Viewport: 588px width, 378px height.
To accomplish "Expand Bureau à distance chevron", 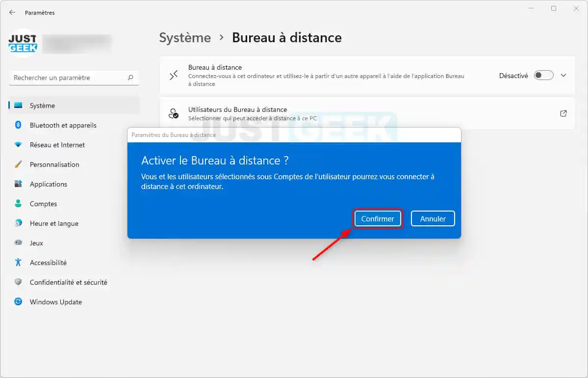I will [563, 76].
